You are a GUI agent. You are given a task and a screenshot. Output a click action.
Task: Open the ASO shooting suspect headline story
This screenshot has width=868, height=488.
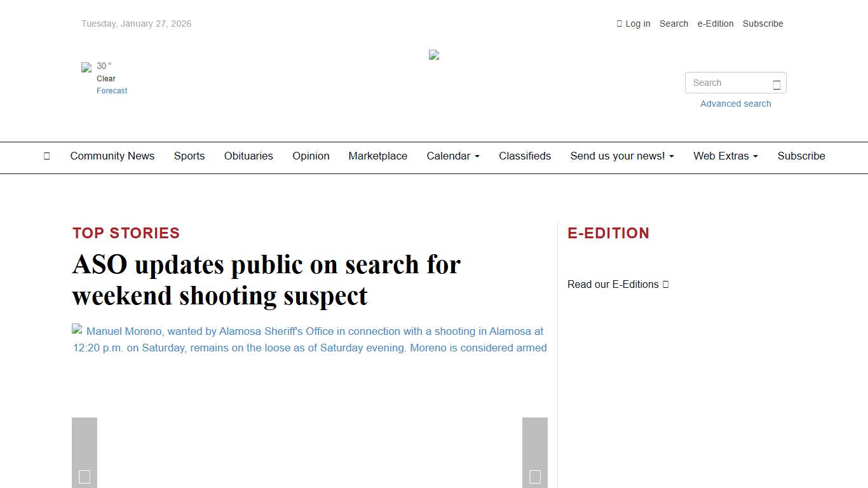(266, 280)
